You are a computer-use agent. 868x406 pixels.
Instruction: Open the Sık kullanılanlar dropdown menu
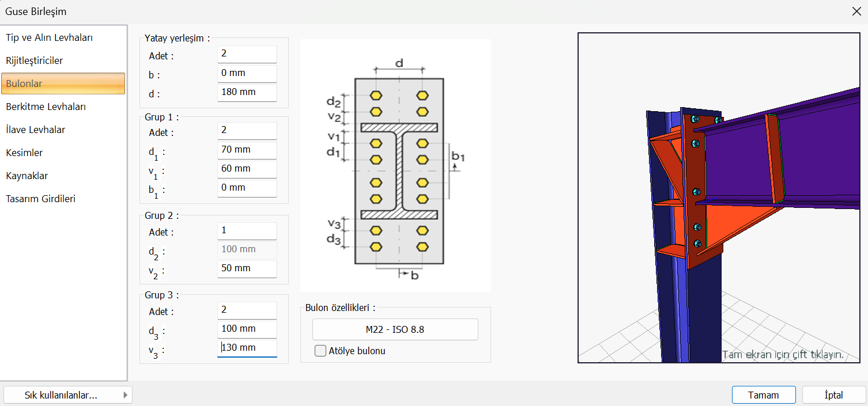point(67,395)
